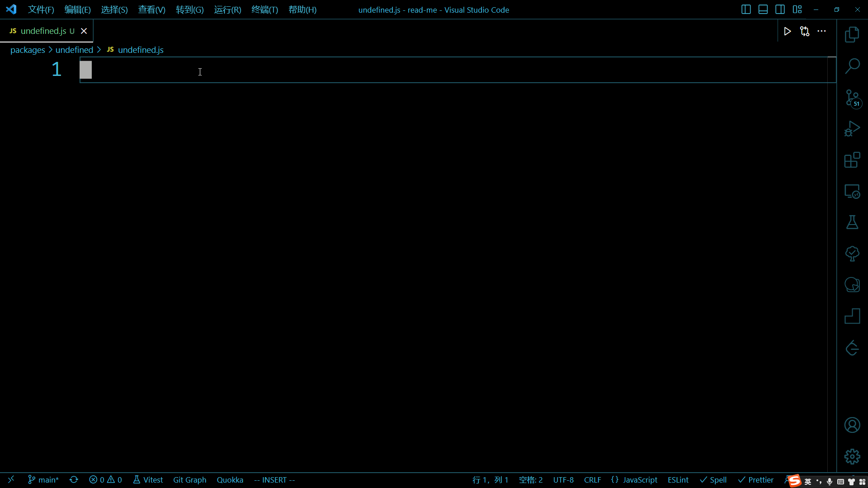Toggle the secondary side bar layout icon
The image size is (868, 488).
(780, 9)
